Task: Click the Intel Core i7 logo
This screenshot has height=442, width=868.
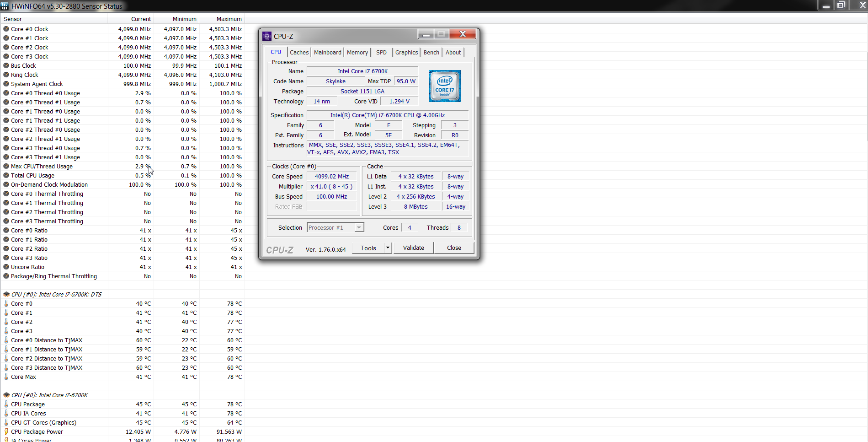Action: point(444,86)
